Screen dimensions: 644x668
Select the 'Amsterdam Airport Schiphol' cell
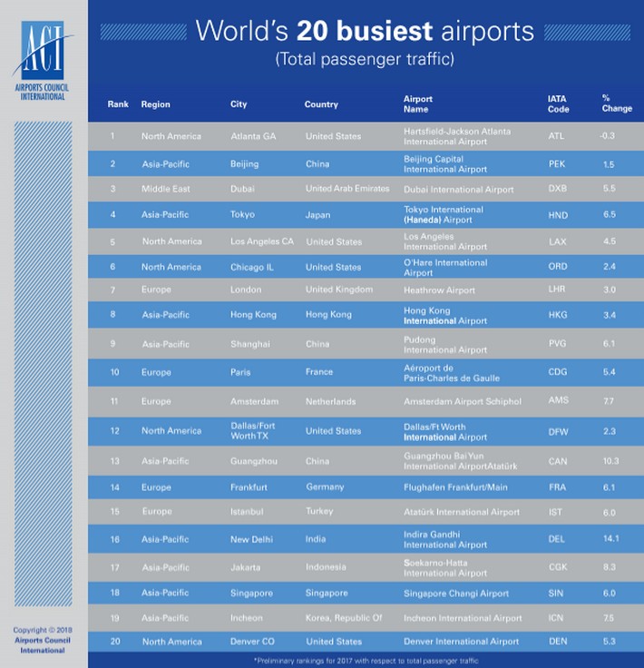click(463, 401)
